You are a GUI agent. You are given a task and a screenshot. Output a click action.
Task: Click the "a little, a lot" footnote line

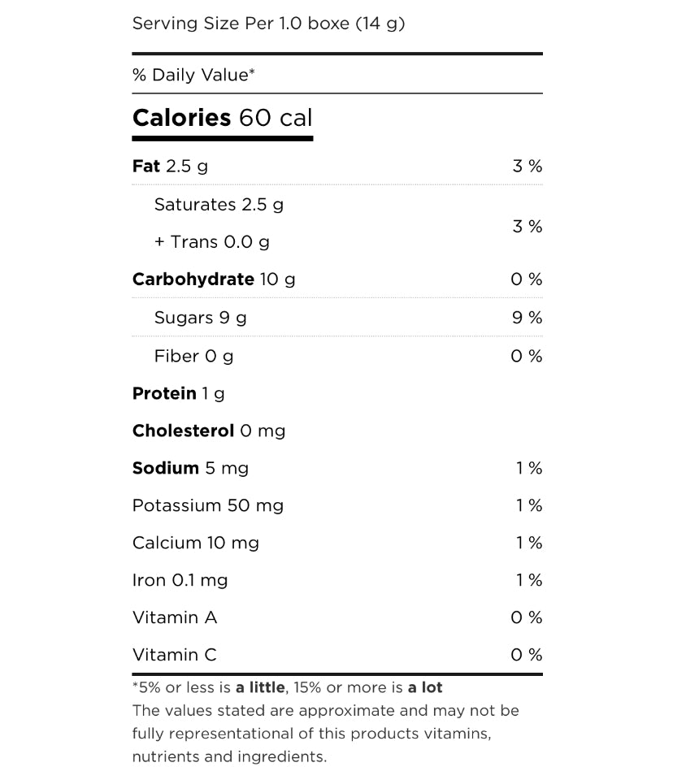coord(287,688)
